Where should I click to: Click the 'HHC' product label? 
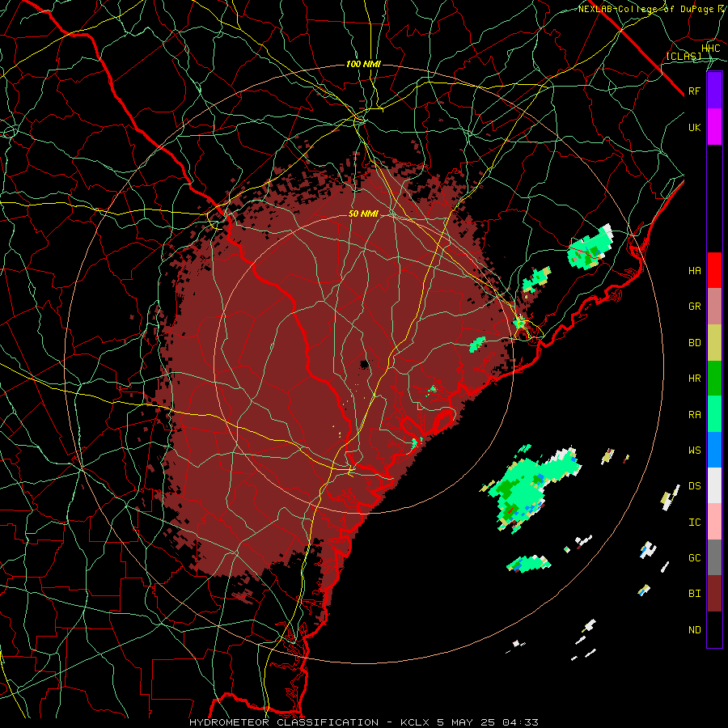tap(710, 49)
